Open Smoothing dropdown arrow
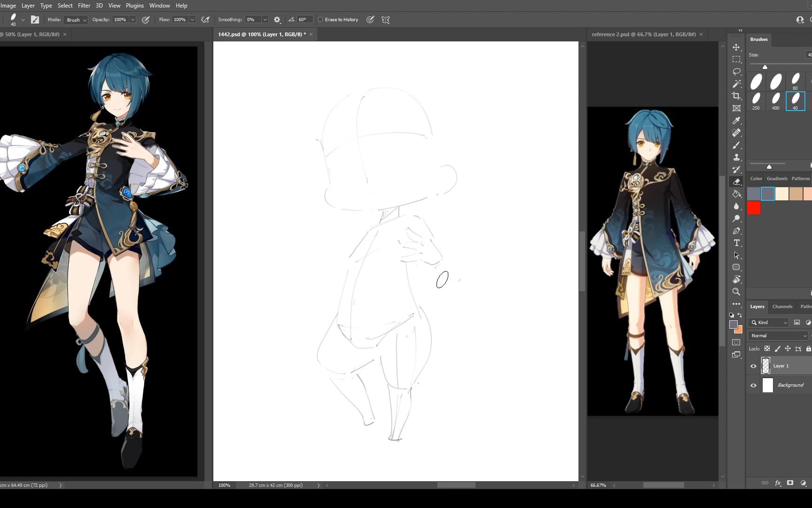 (265, 20)
